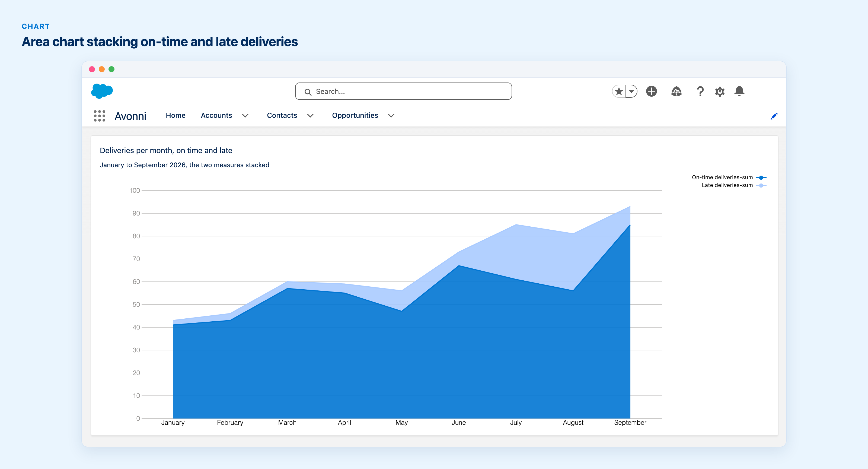The width and height of the screenshot is (868, 469).
Task: Open the App Launcher dots grid
Action: point(99,116)
